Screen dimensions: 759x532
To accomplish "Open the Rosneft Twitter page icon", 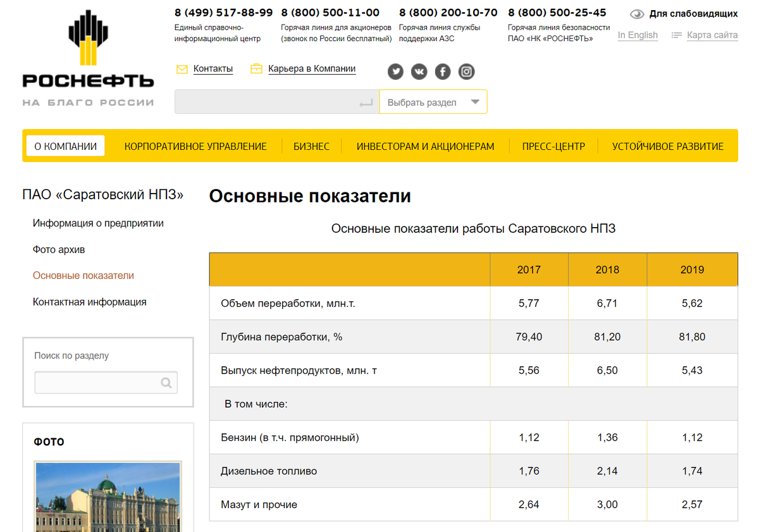I will click(395, 71).
